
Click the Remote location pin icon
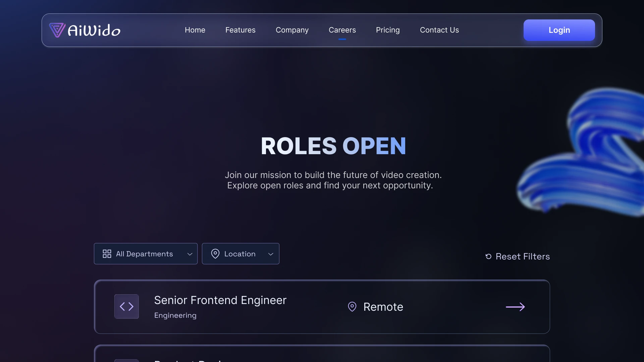click(352, 307)
